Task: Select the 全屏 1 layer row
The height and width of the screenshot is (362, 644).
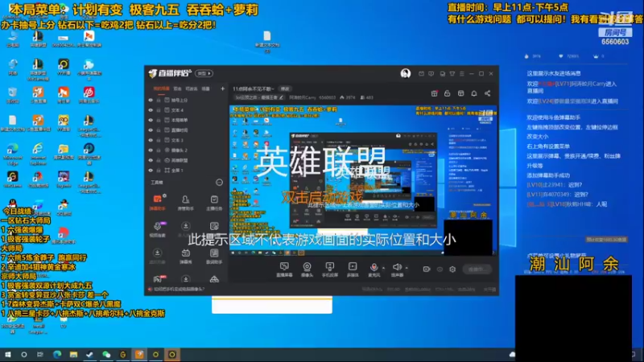Action: pyautogui.click(x=188, y=171)
